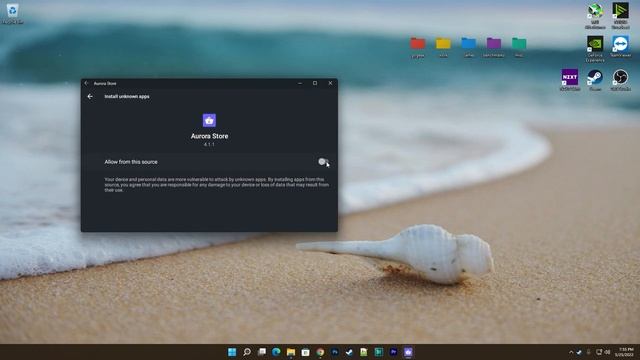This screenshot has width=640, height=360.
Task: Open Microsoft Store from taskbar
Action: click(305, 352)
